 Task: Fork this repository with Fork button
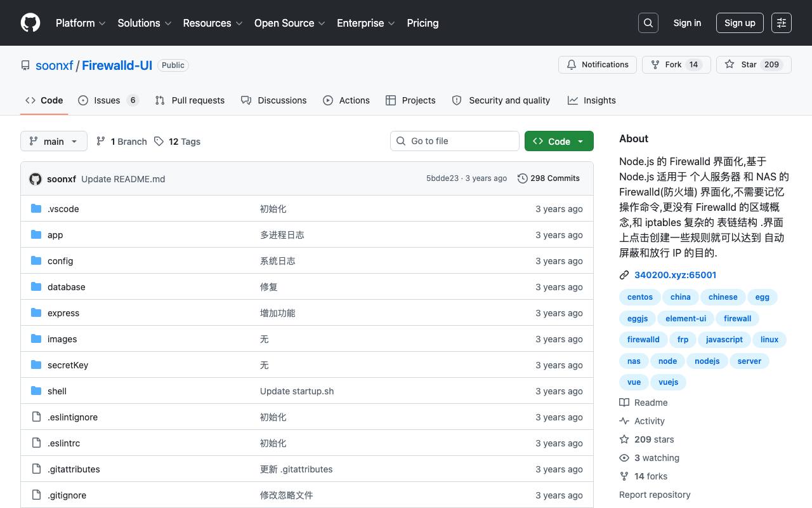coord(676,65)
